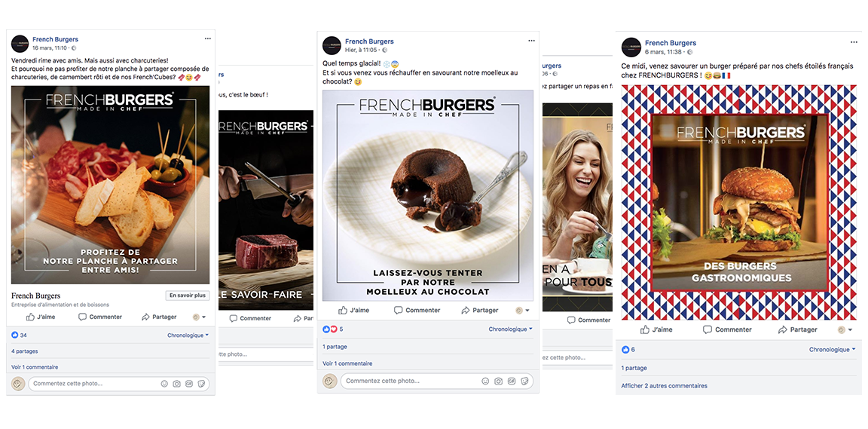Screen dimensions: 868x429
Task: Open Afficher 2 autres commentaires link
Action: tap(664, 386)
